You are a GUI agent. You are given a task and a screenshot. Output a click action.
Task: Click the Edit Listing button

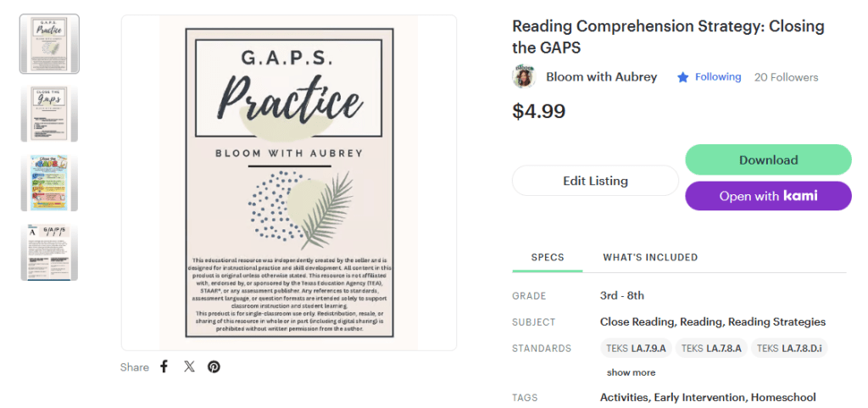(x=595, y=181)
